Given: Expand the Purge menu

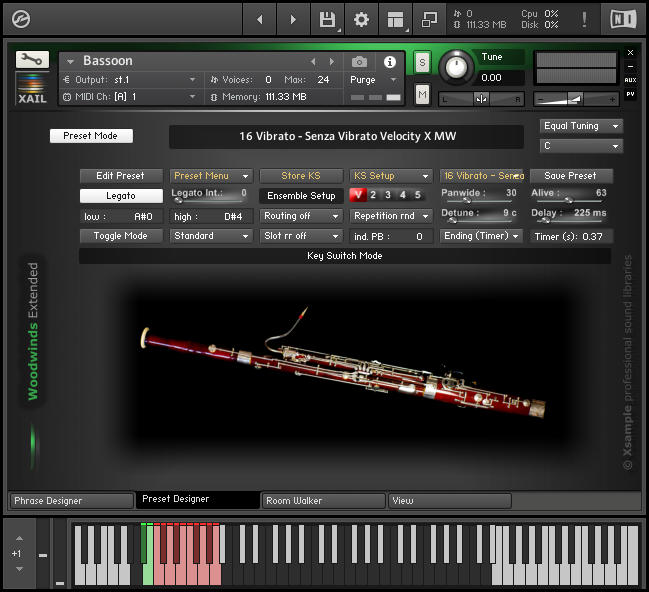Looking at the screenshot, I should pos(374,79).
